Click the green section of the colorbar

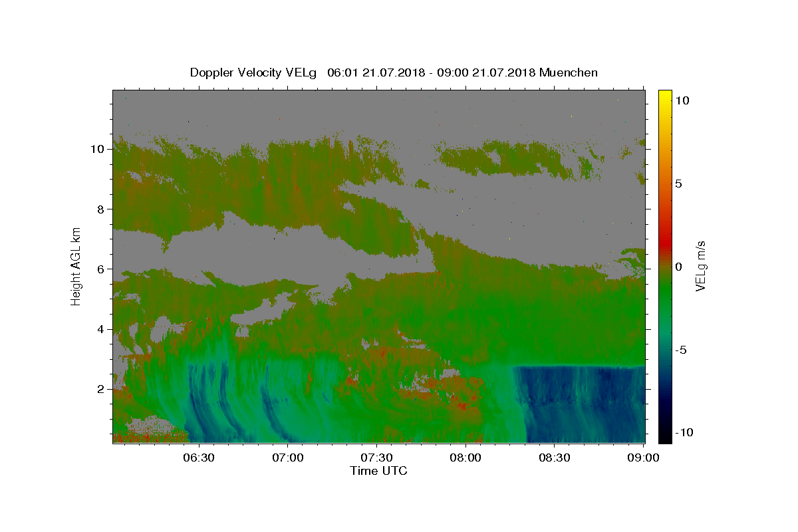click(x=664, y=293)
